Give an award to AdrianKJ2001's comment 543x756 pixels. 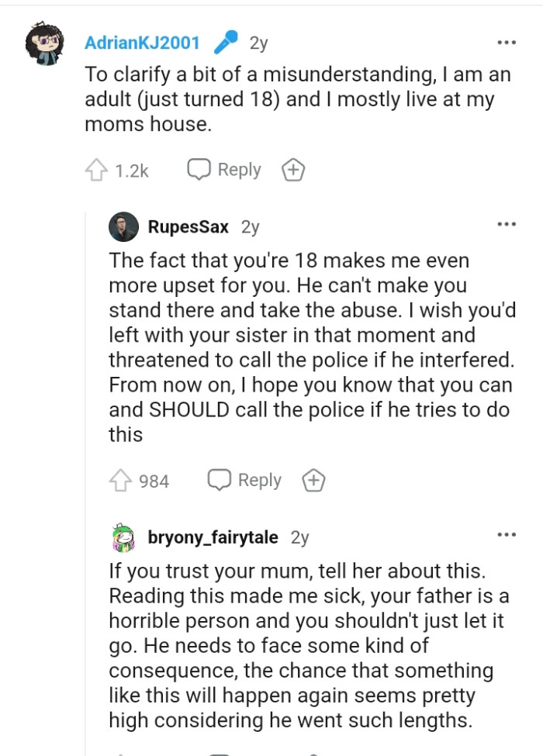[x=293, y=169]
